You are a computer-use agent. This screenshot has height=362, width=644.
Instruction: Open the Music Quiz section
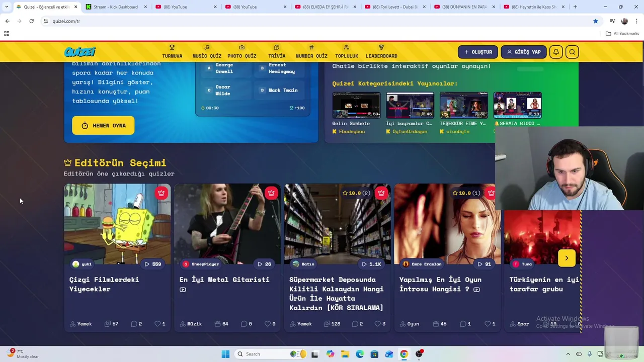(207, 52)
